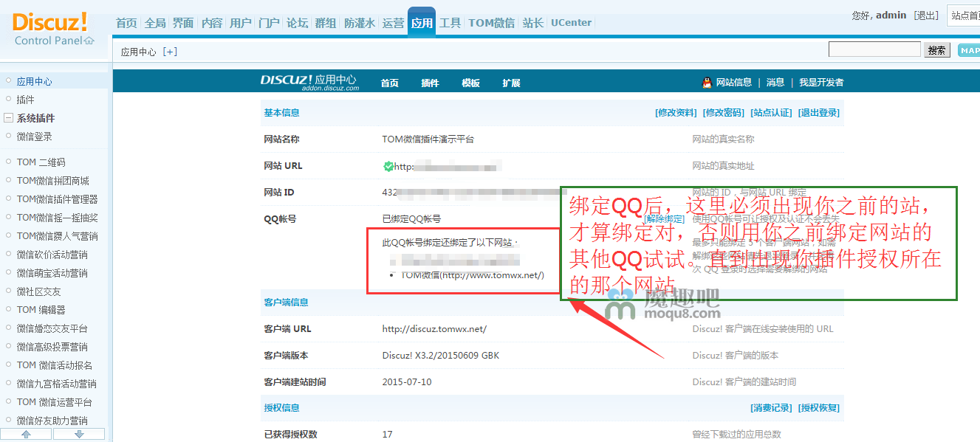Screen dimensions: 980x442
Task: Open TOM 编辑器 in the sidebar
Action: (x=41, y=310)
